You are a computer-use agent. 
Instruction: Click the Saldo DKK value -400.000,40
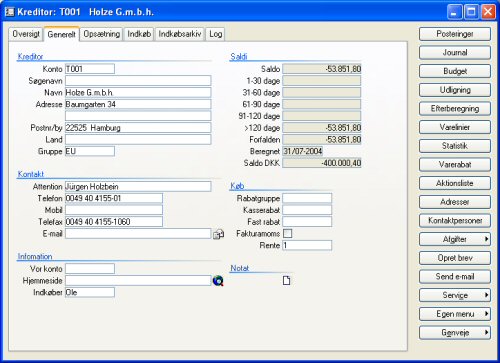322,163
